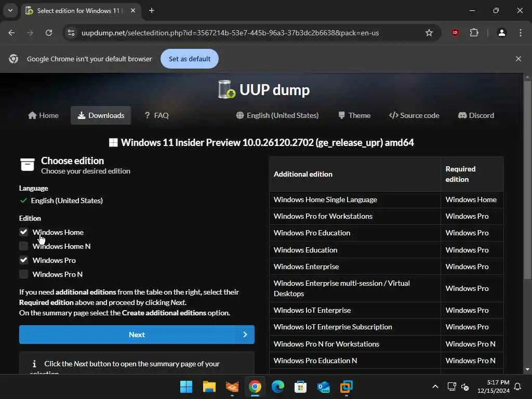
Task: Open the uBlock Origin extension icon
Action: pyautogui.click(x=455, y=33)
